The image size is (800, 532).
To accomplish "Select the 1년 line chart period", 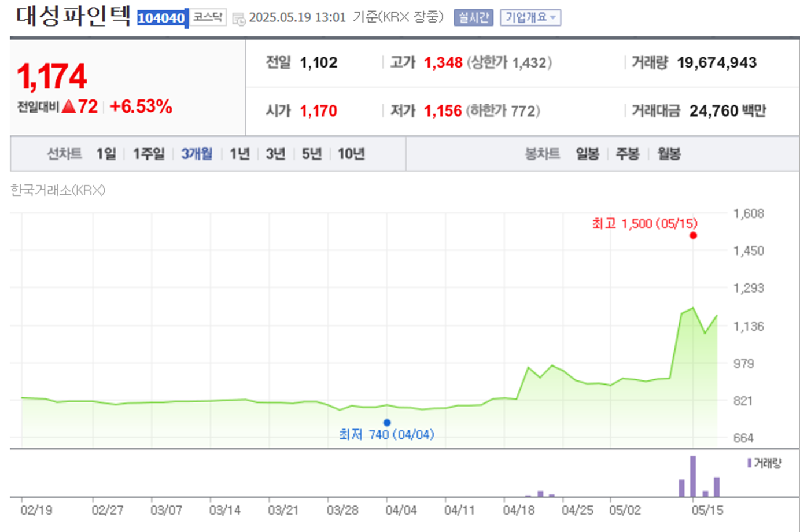I will 239,154.
